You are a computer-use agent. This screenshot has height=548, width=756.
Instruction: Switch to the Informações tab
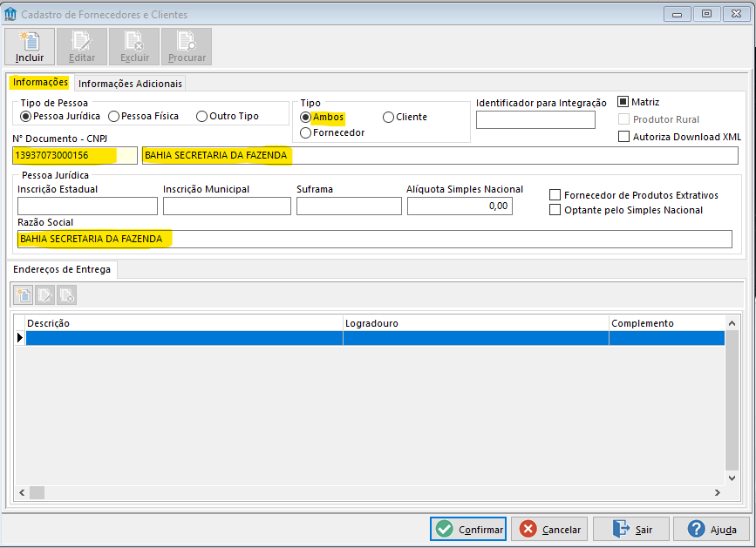click(x=40, y=83)
